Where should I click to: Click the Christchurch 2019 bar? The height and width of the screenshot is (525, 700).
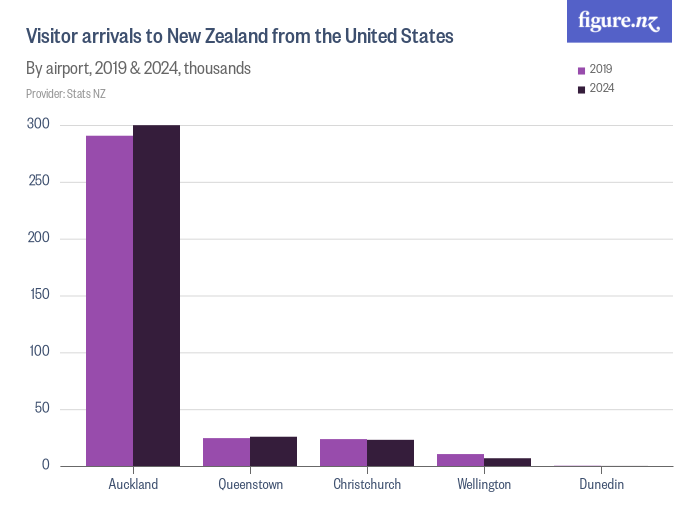click(343, 452)
